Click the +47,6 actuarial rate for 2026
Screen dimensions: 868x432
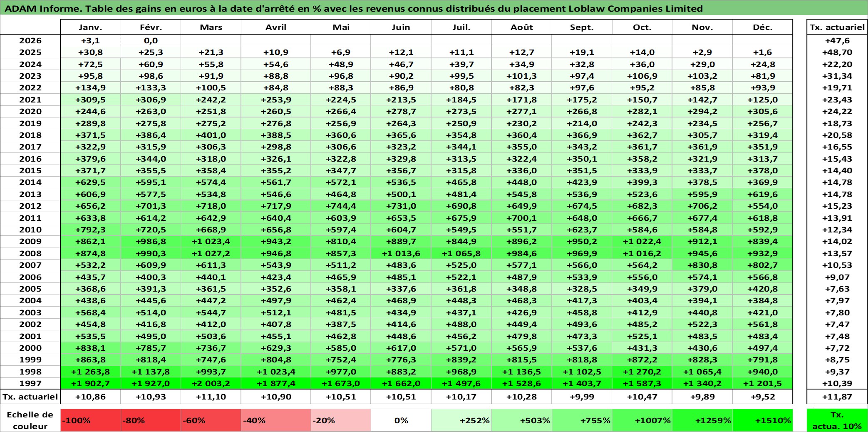(837, 40)
